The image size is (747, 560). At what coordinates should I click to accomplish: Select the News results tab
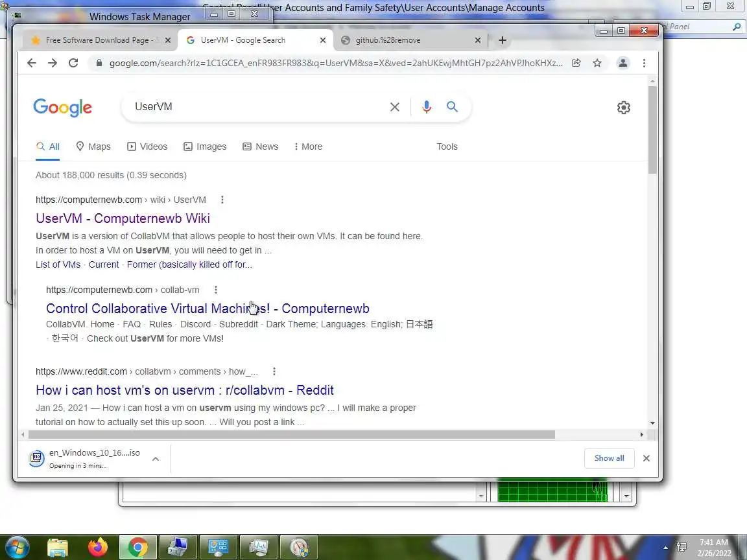[x=260, y=146]
